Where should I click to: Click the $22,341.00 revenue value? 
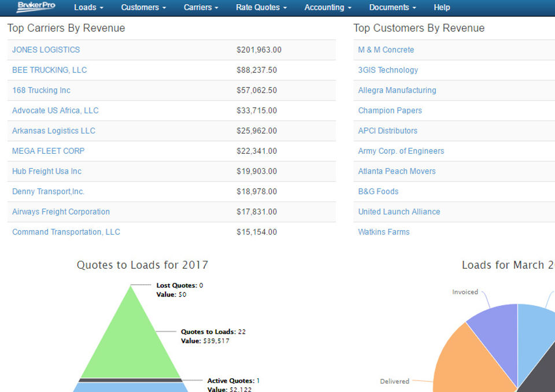[257, 151]
